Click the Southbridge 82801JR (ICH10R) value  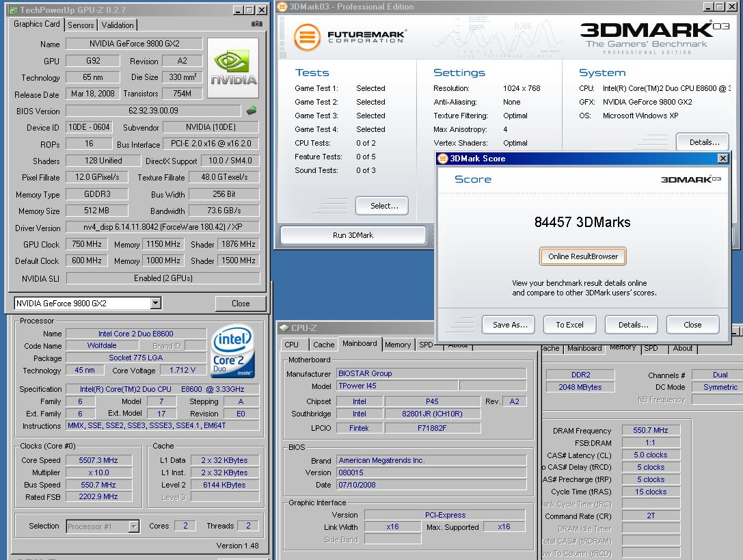click(432, 414)
